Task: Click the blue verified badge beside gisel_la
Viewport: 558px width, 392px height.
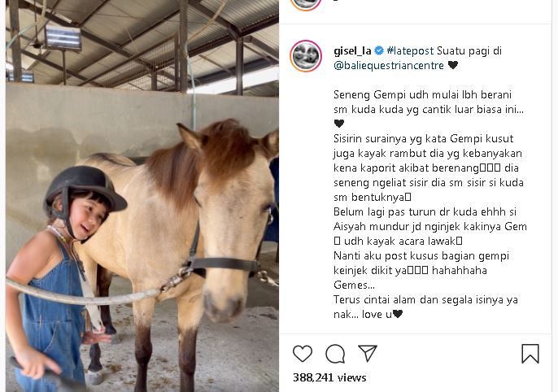Action: (x=379, y=51)
